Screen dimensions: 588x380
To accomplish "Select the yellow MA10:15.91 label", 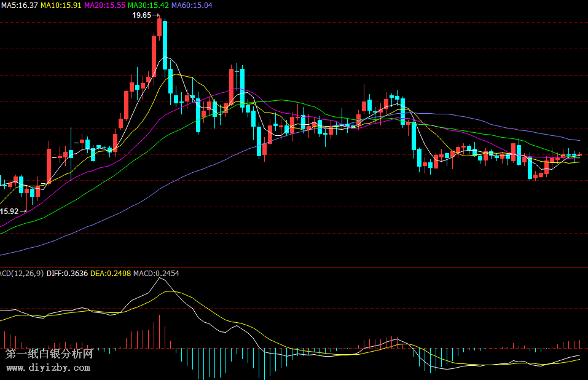I will pos(61,5).
